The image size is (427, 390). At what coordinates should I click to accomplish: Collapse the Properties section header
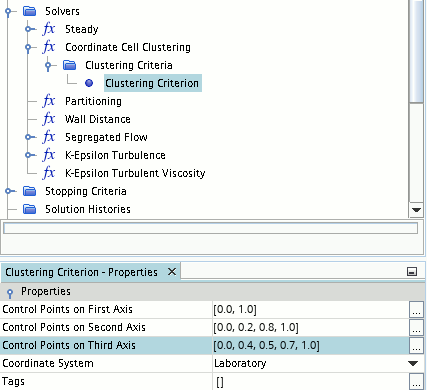(10, 293)
